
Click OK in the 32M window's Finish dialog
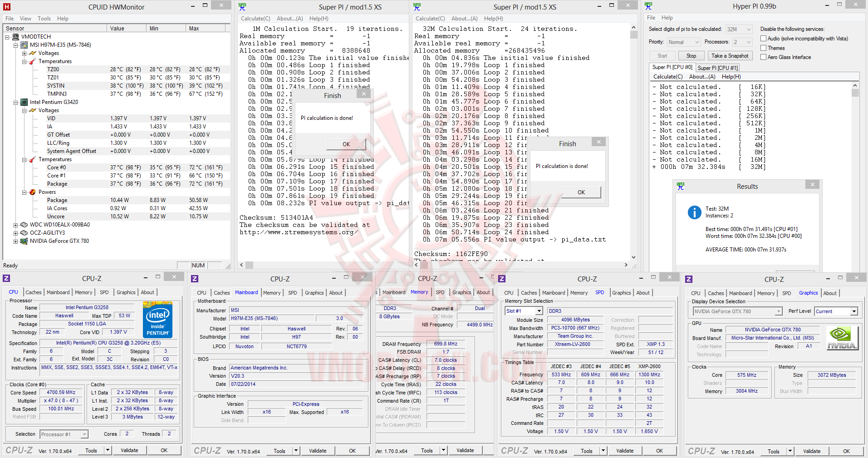[581, 192]
